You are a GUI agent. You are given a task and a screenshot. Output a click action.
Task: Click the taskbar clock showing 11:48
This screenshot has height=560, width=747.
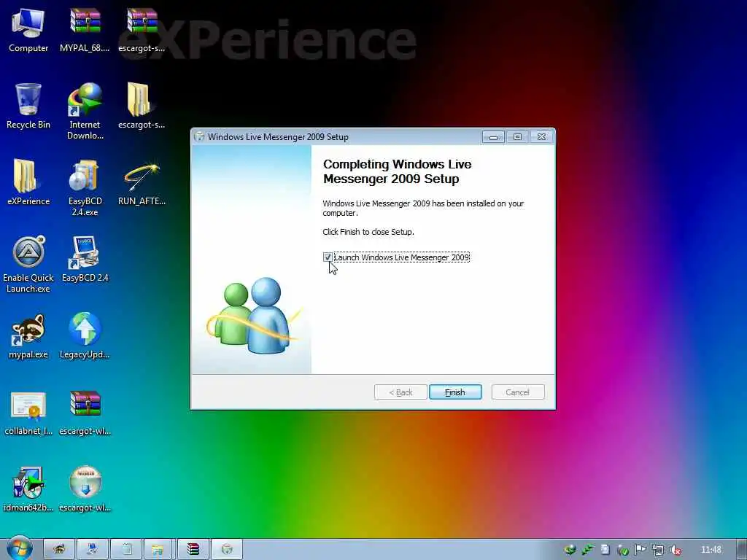(711, 550)
